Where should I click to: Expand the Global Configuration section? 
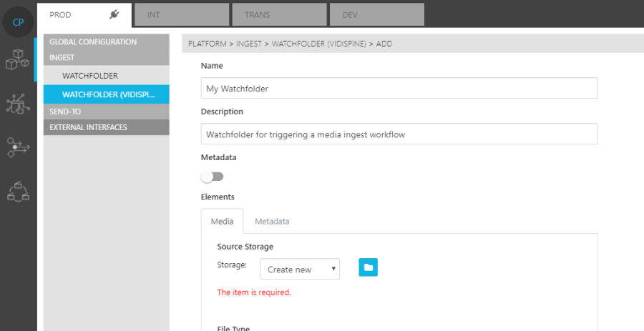click(x=106, y=41)
